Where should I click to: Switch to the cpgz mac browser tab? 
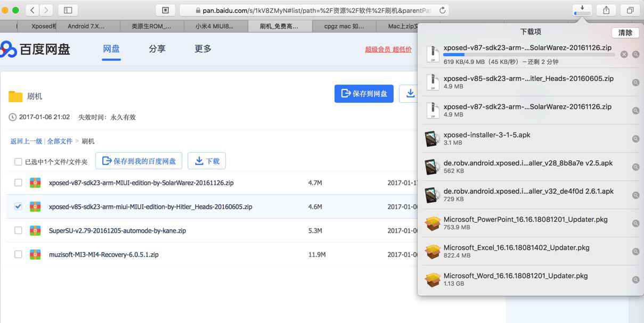(x=344, y=26)
